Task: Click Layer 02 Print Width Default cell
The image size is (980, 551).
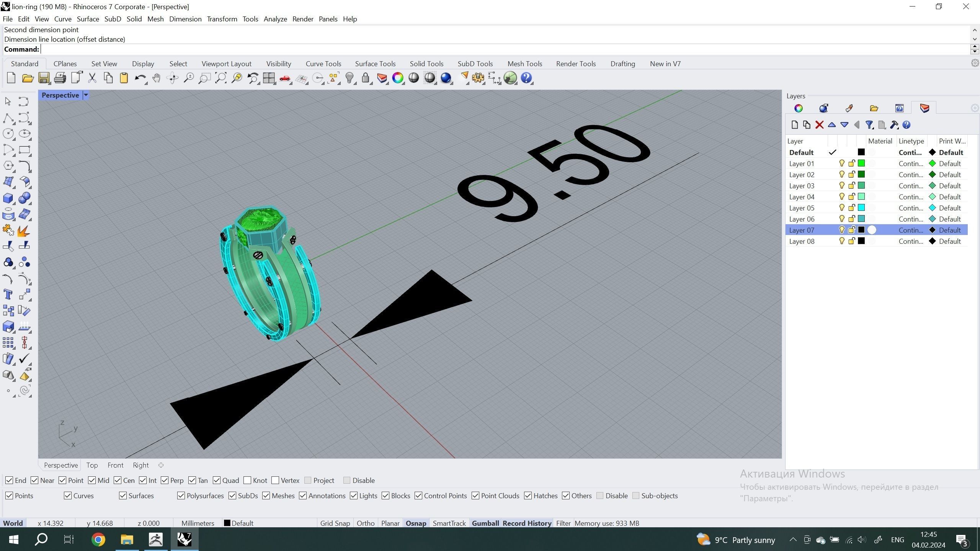Action: 950,174
